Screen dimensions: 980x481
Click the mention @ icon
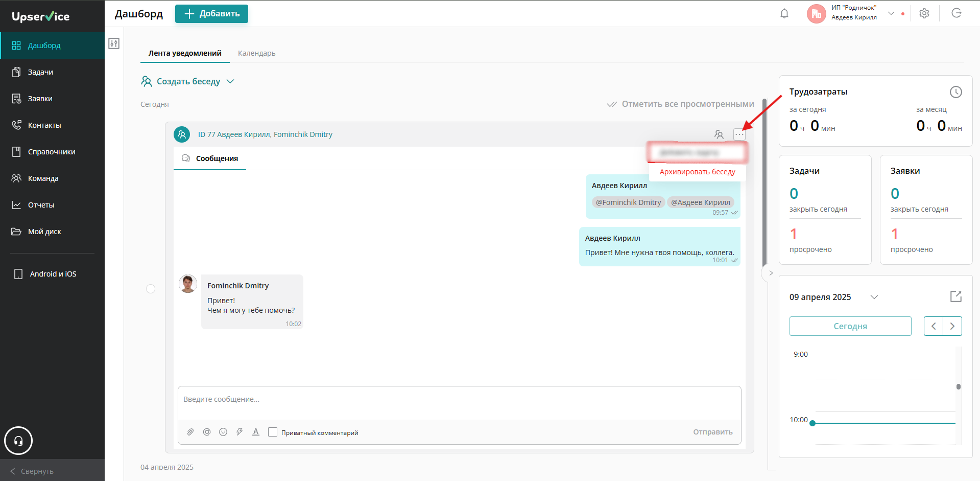[x=207, y=432]
